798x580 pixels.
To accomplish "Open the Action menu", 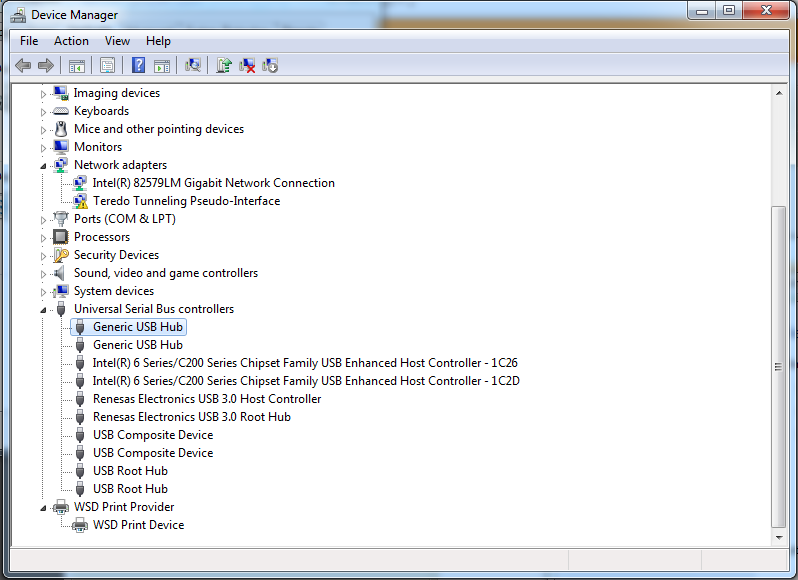I will pos(71,41).
